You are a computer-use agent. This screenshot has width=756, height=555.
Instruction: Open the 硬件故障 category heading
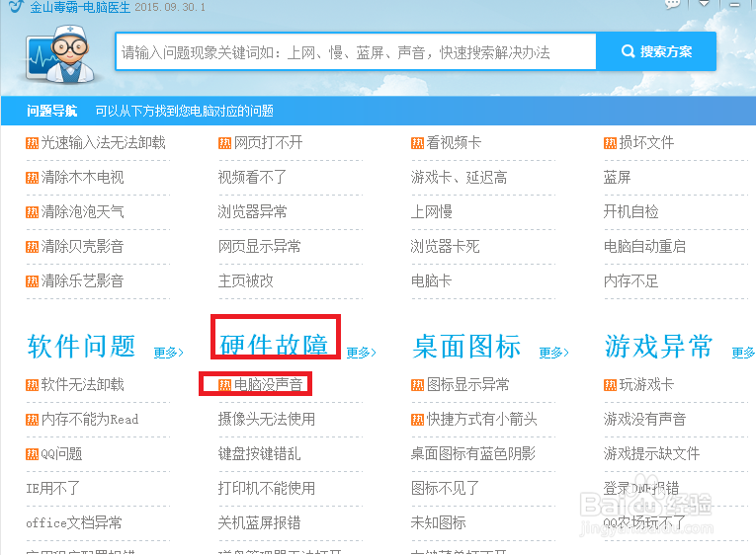(x=274, y=346)
